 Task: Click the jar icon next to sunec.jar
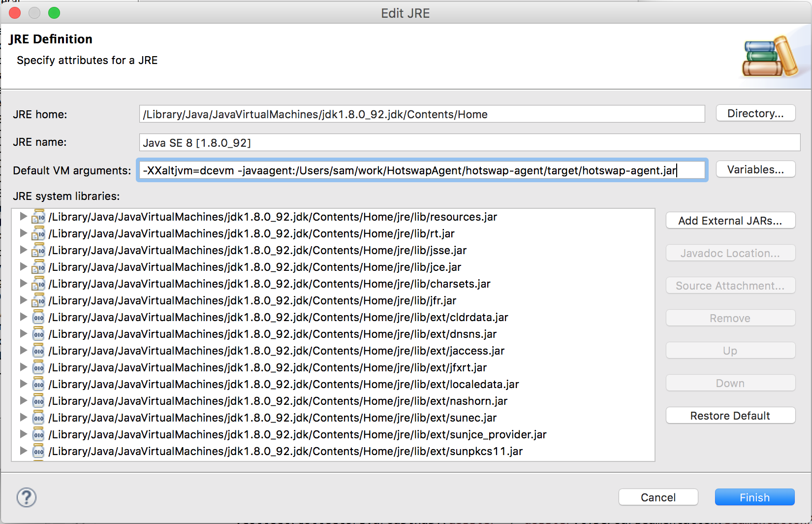click(38, 418)
